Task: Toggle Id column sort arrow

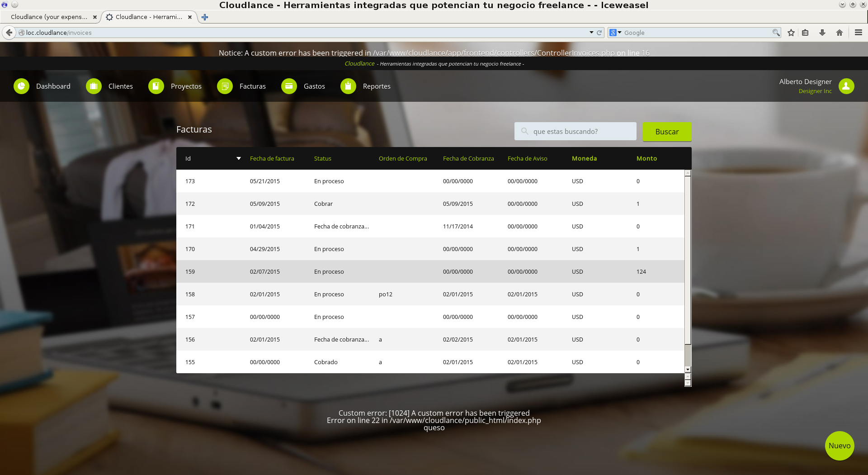Action: click(x=239, y=158)
